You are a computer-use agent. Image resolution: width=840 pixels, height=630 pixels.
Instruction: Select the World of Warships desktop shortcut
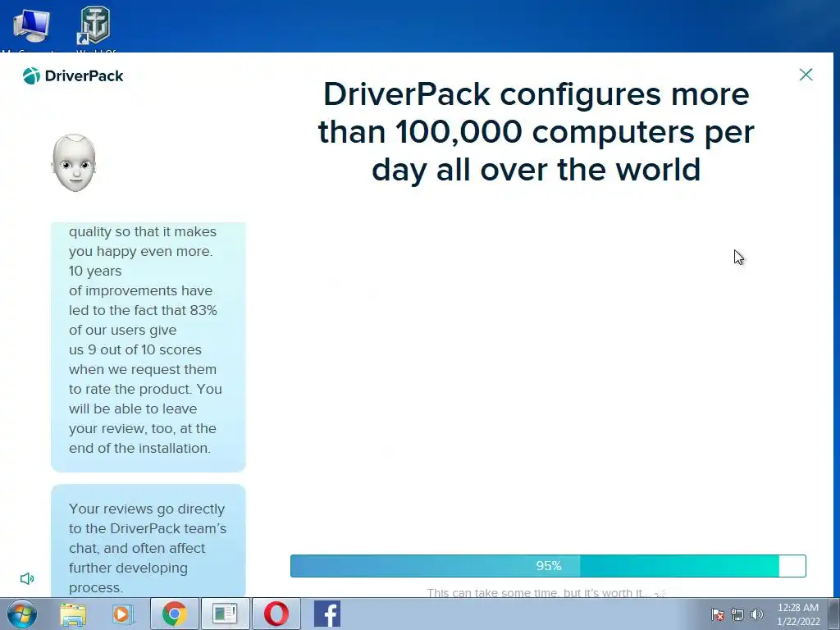click(95, 29)
